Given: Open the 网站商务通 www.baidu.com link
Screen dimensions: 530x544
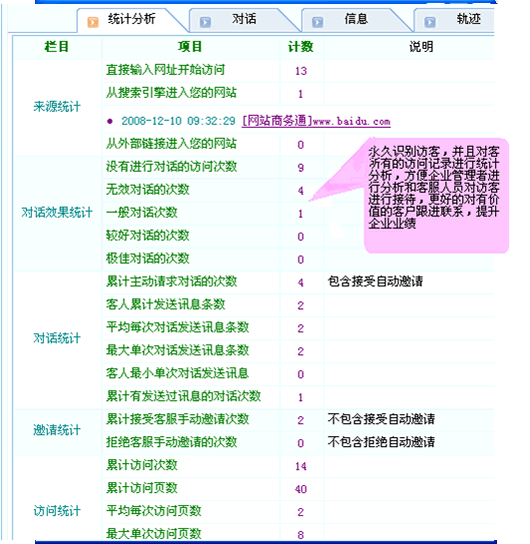Looking at the screenshot, I should pos(316,121).
